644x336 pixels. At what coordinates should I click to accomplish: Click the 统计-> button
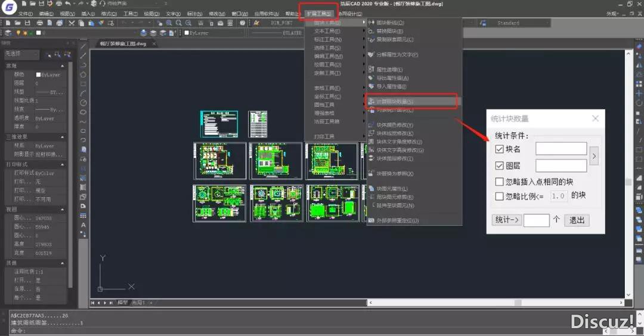coord(506,220)
